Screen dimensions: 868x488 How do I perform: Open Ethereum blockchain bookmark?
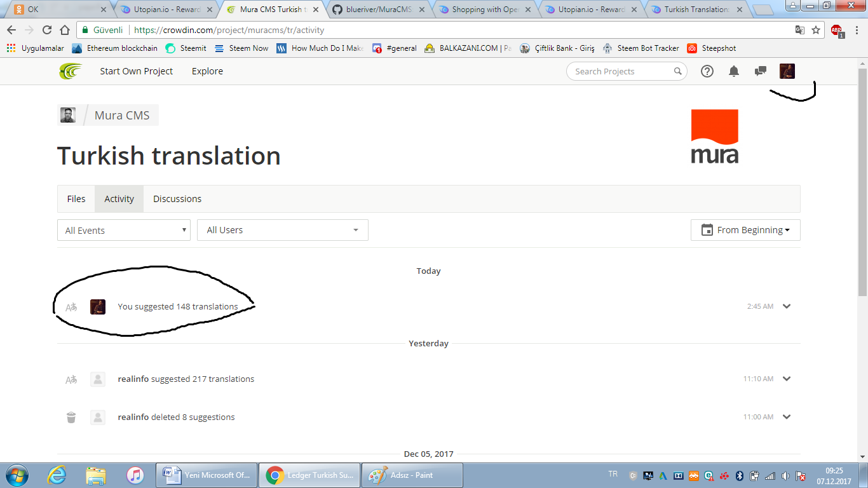[115, 48]
